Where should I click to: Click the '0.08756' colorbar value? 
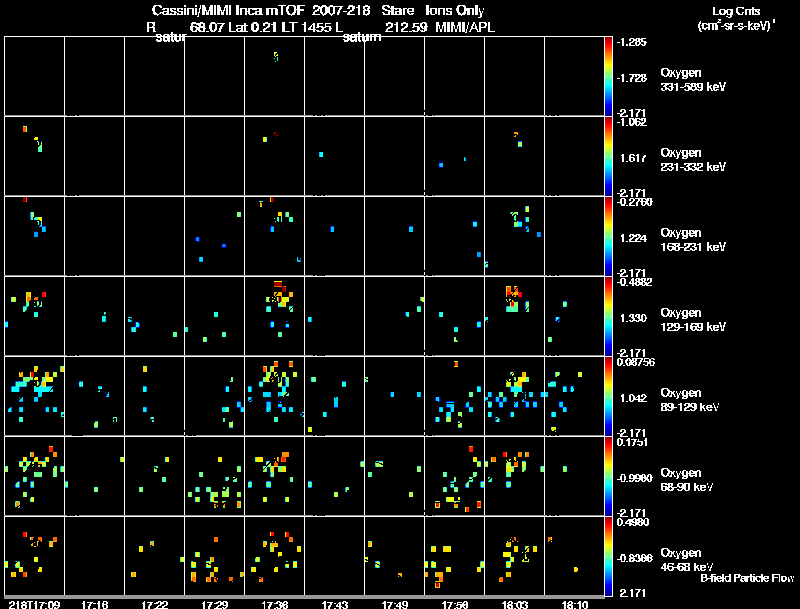tap(636, 362)
